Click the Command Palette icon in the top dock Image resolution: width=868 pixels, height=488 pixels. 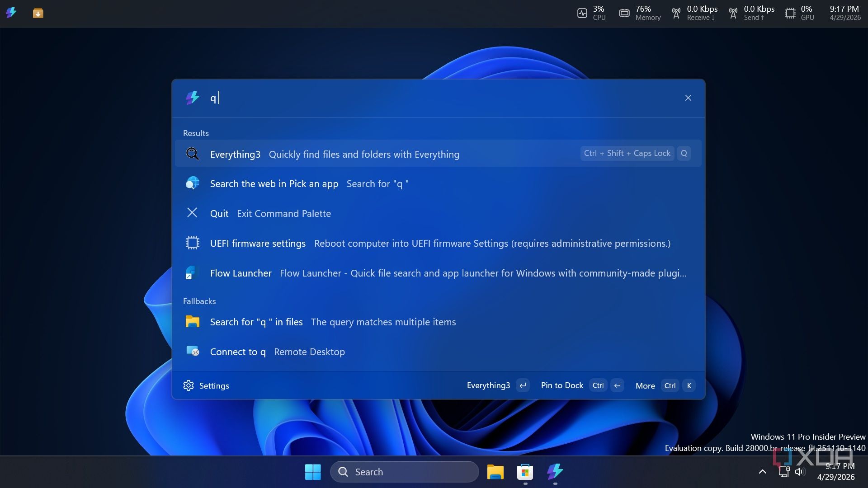pyautogui.click(x=11, y=13)
